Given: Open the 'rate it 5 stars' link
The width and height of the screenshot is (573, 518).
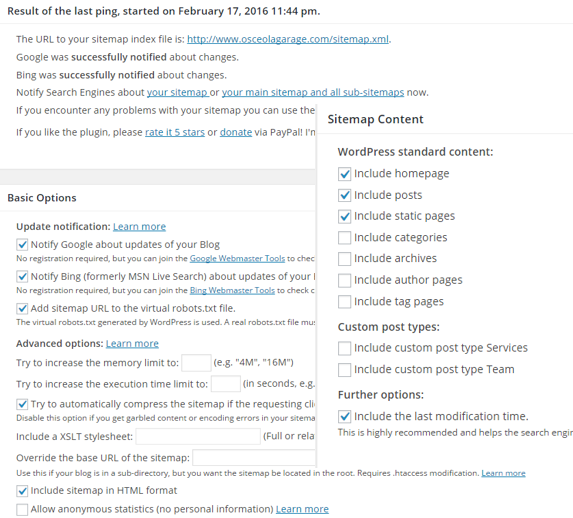Looking at the screenshot, I should [175, 132].
